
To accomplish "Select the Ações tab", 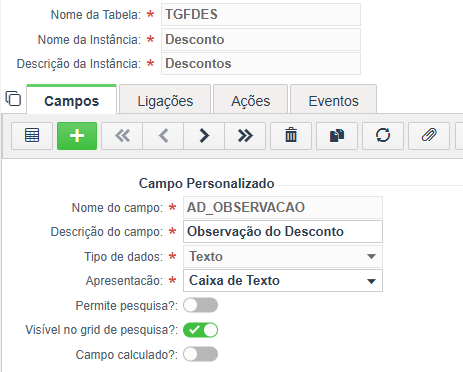I will 250,100.
